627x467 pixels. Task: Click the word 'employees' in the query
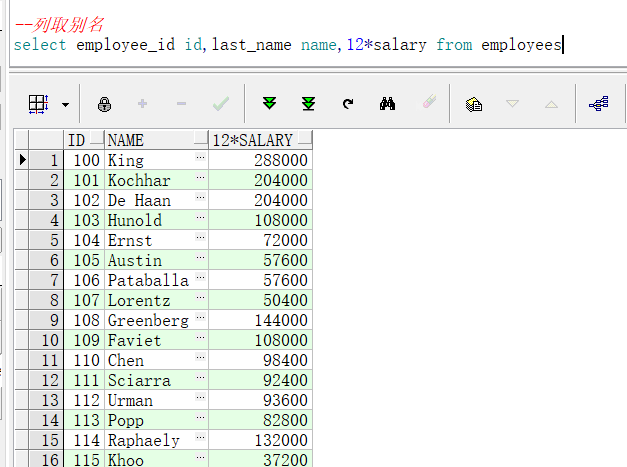coord(521,46)
